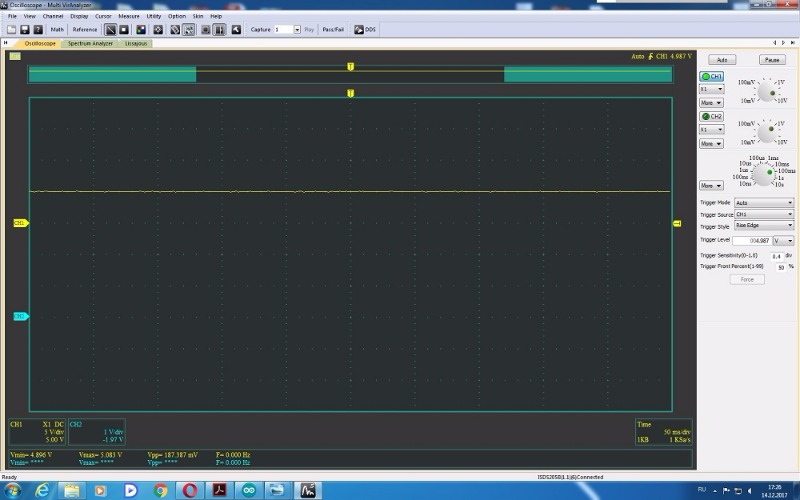Open Capture count dropdown arrow
The image size is (800, 500).
point(297,30)
